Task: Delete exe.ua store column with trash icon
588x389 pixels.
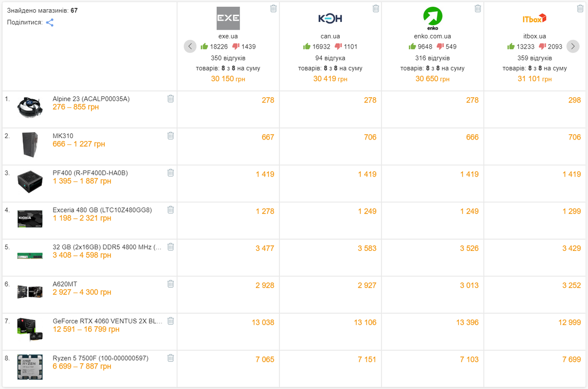Action: click(x=274, y=8)
